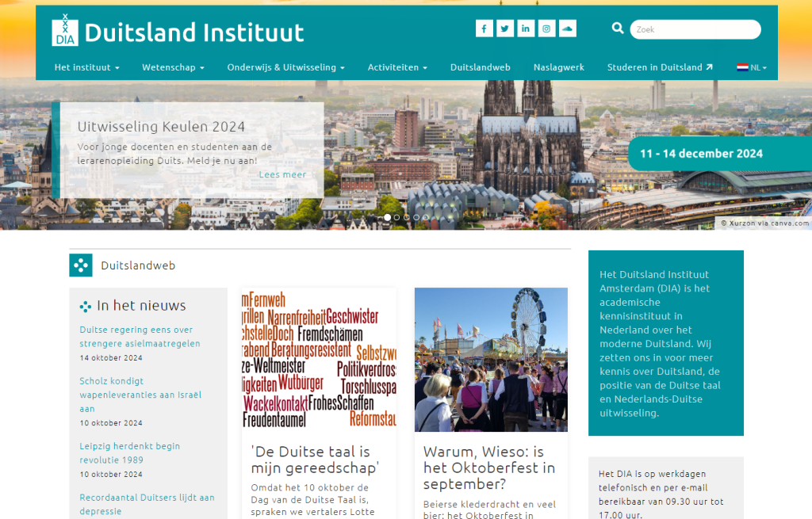812x519 pixels.
Task: Open the LinkedIn icon in header
Action: coord(526,29)
